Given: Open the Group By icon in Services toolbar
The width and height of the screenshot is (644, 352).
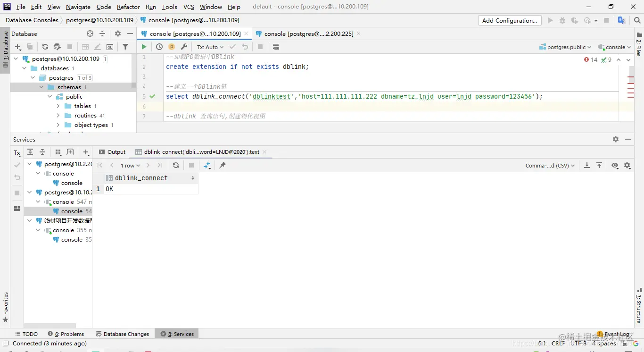Looking at the screenshot, I should (58, 152).
